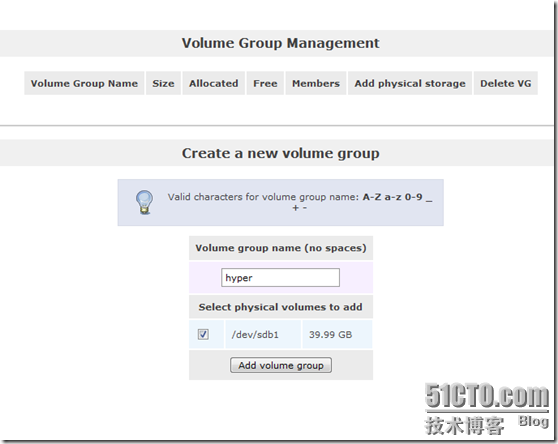Click the Add volume group button
Viewport: 558px width, 444px height.
tap(281, 365)
